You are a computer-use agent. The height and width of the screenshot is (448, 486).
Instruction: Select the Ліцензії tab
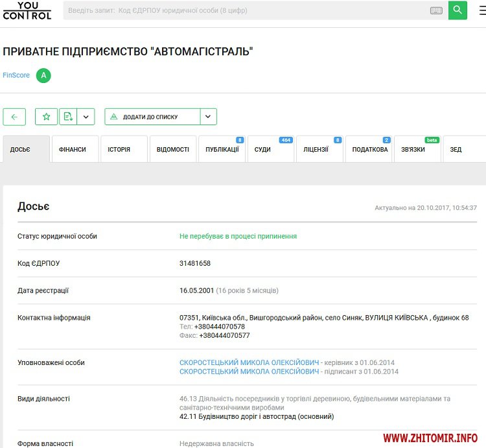tap(316, 149)
